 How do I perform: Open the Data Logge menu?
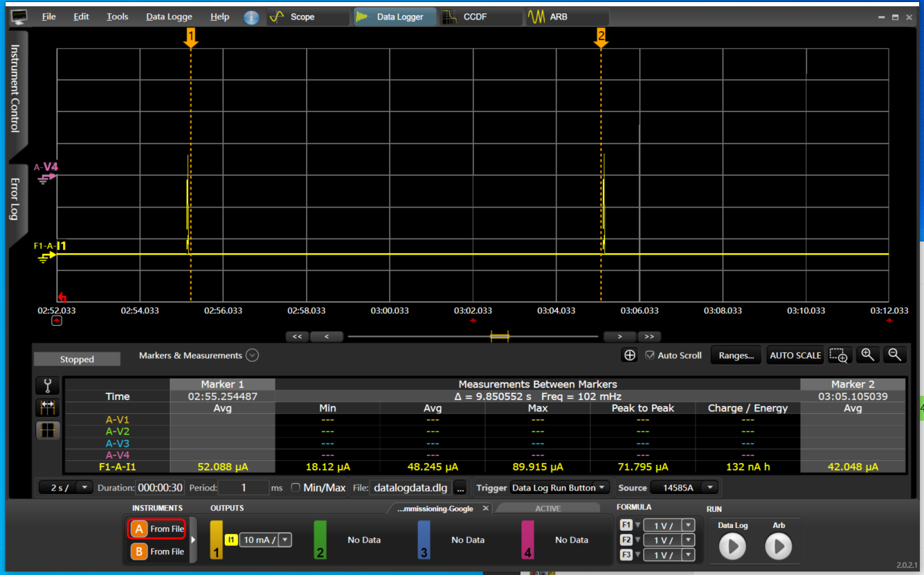(x=169, y=17)
